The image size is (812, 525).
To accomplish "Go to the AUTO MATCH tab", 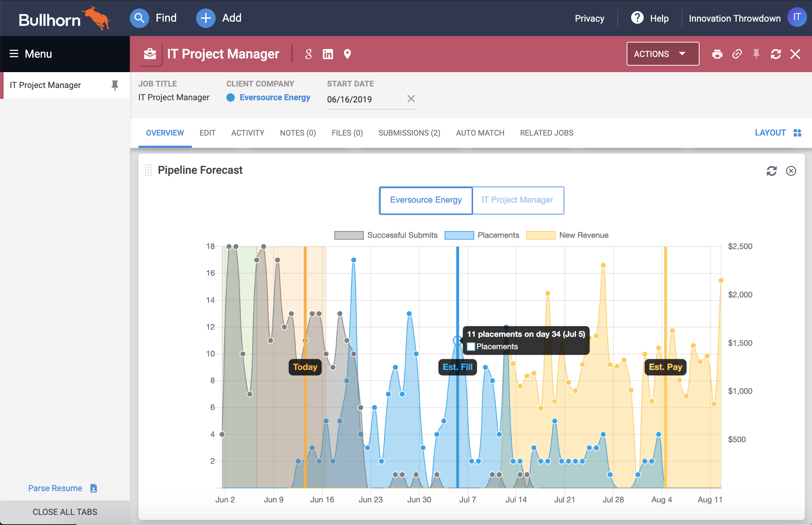I will point(480,133).
